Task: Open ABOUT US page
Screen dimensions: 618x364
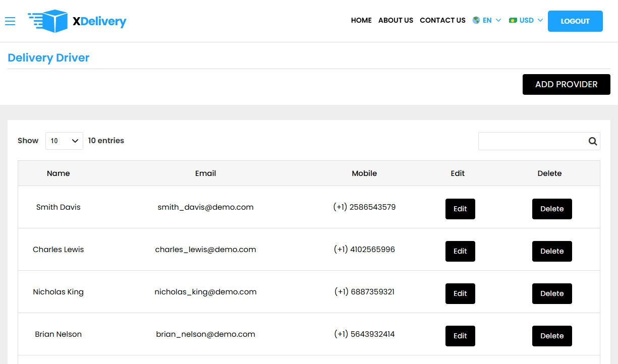Action: tap(396, 20)
